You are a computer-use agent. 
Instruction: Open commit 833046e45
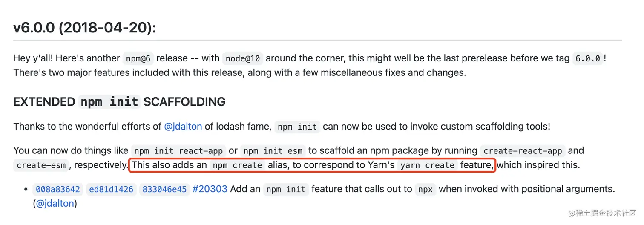pyautogui.click(x=165, y=189)
